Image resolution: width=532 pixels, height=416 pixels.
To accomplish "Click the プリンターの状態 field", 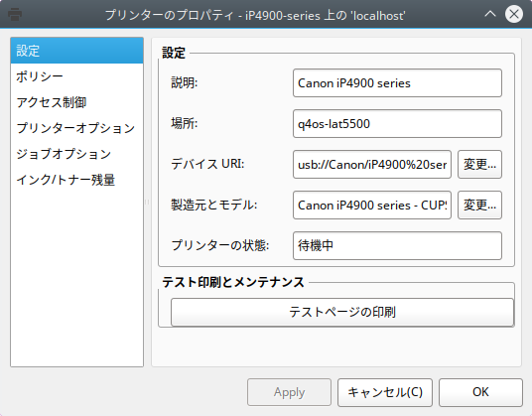I will click(x=397, y=246).
